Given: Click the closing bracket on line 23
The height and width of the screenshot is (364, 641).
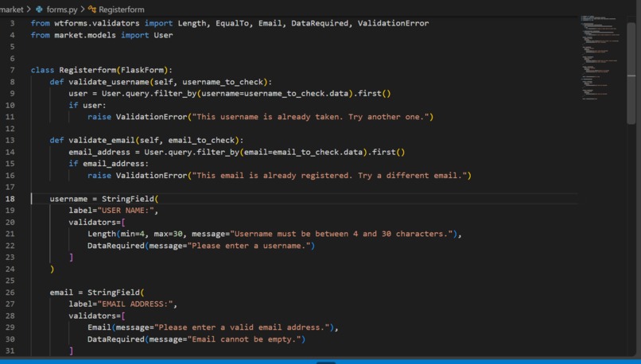Looking at the screenshot, I should pos(71,257).
